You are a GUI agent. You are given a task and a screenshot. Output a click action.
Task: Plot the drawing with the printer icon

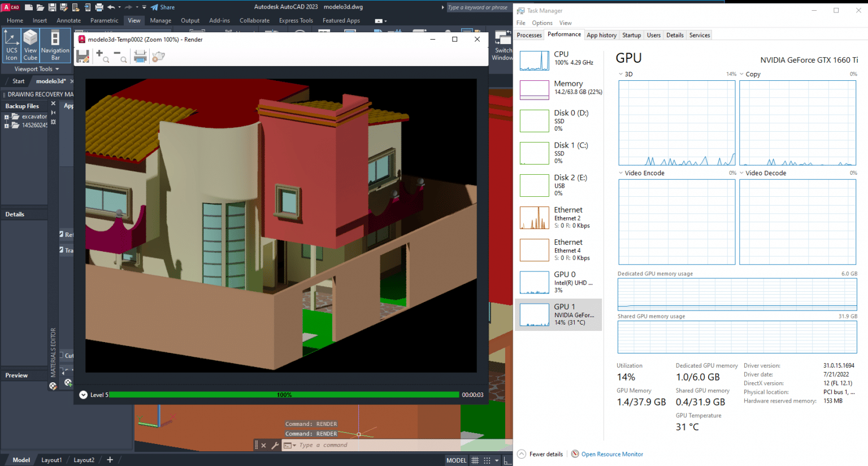click(x=99, y=7)
